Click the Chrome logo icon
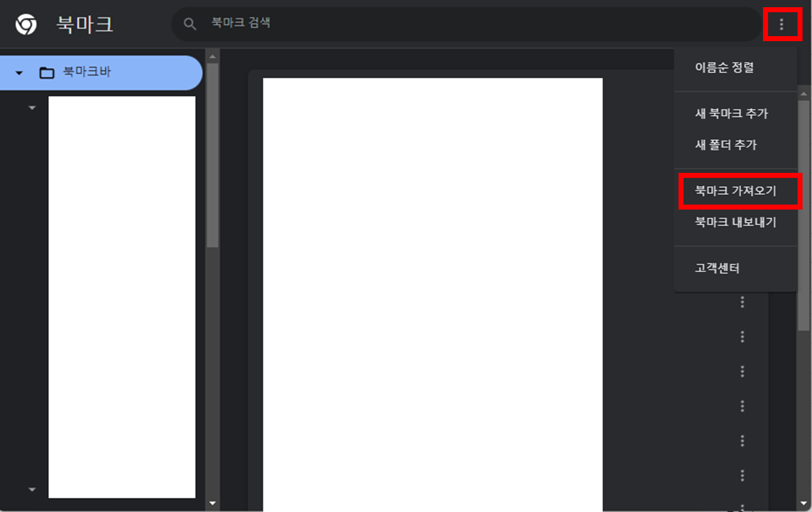 [23, 24]
